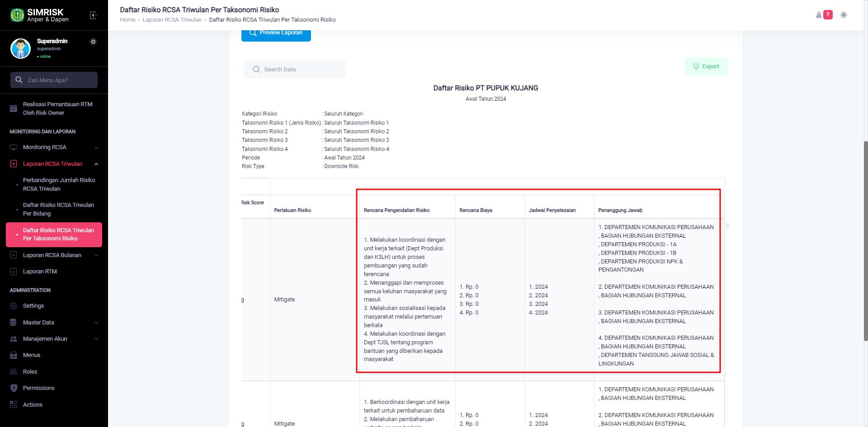Click the Actions grid icon
This screenshot has height=427, width=868.
14,405
